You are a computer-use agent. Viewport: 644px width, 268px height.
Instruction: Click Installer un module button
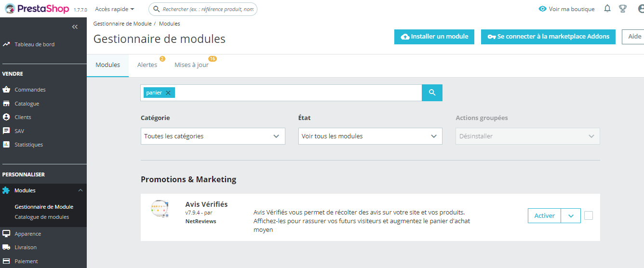tap(434, 37)
